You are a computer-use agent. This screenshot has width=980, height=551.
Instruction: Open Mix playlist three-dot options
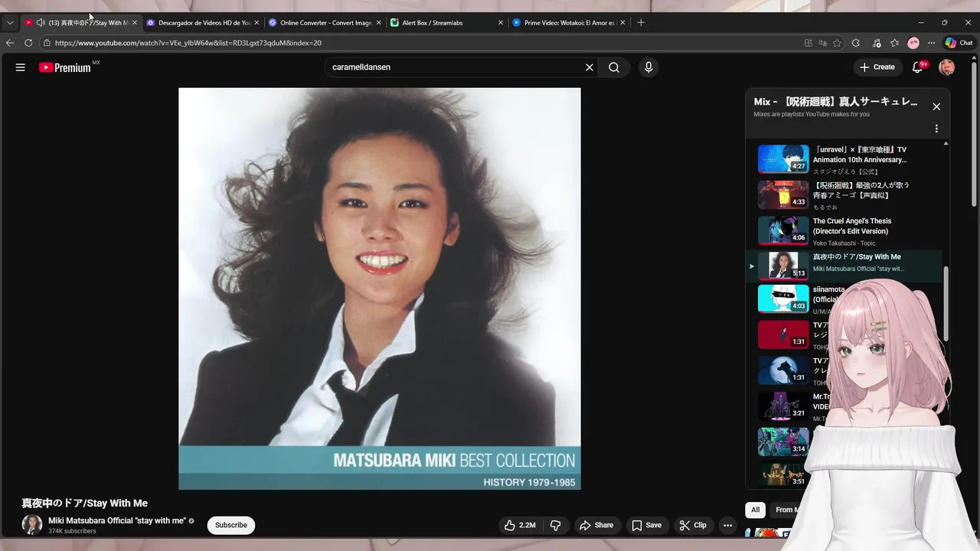pyautogui.click(x=936, y=129)
